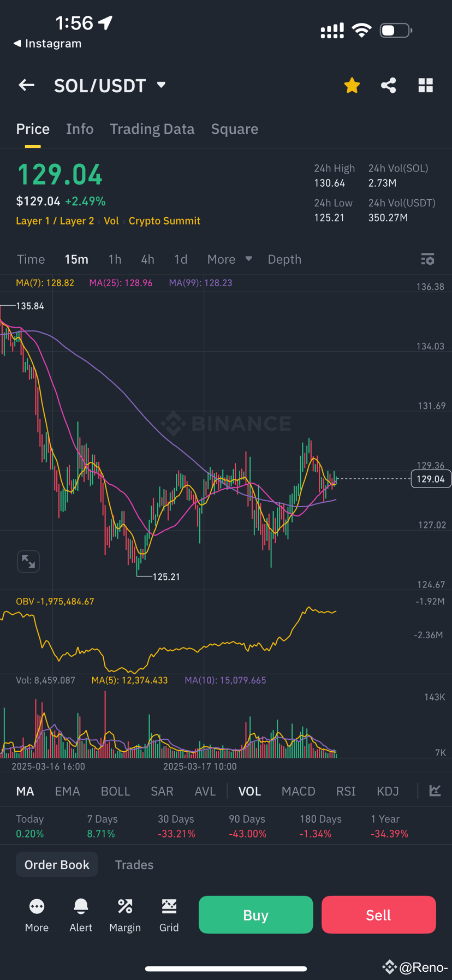The height and width of the screenshot is (980, 452).
Task: Tap the MA(5): 12,374.433 volume label
Action: click(129, 680)
